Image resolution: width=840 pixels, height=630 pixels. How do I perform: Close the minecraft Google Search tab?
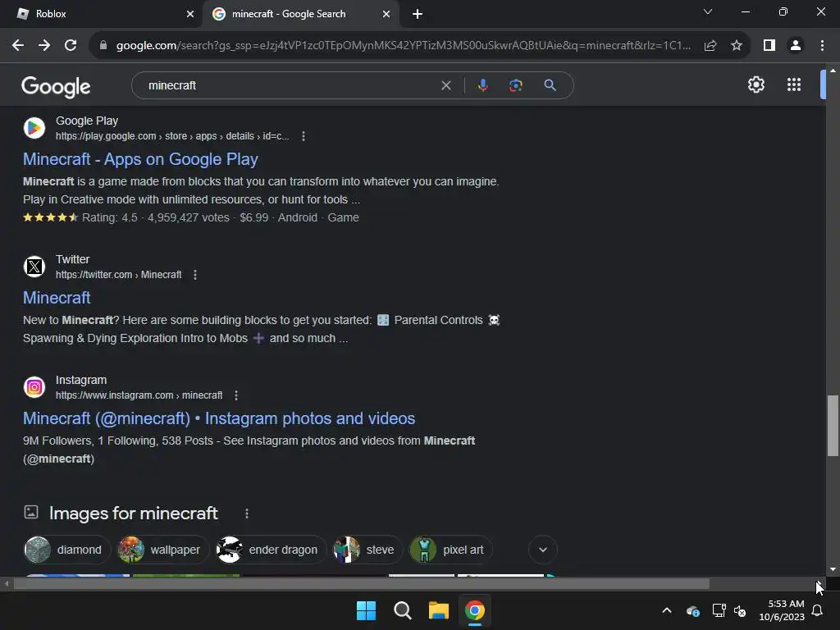(x=386, y=14)
